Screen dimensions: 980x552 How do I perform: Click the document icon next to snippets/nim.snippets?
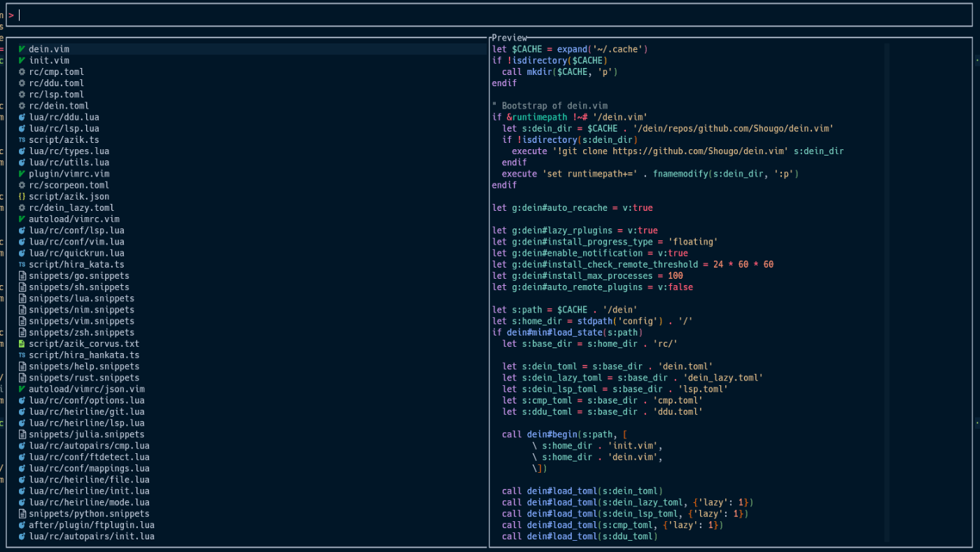click(22, 310)
